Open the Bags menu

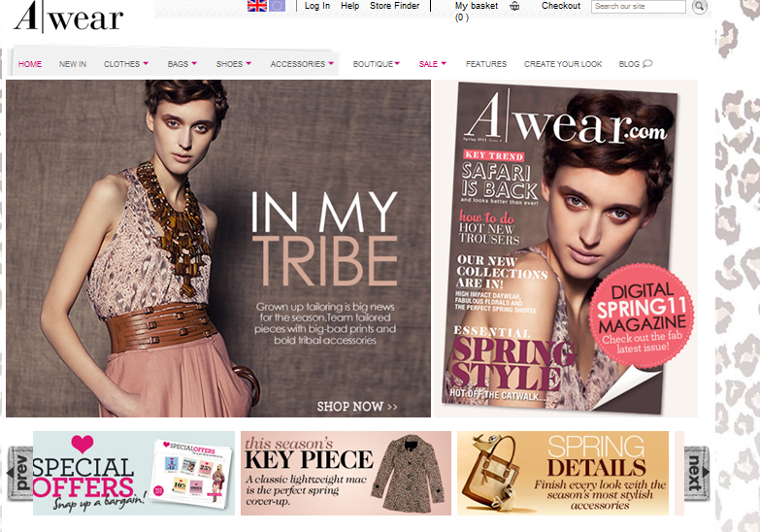pos(178,64)
